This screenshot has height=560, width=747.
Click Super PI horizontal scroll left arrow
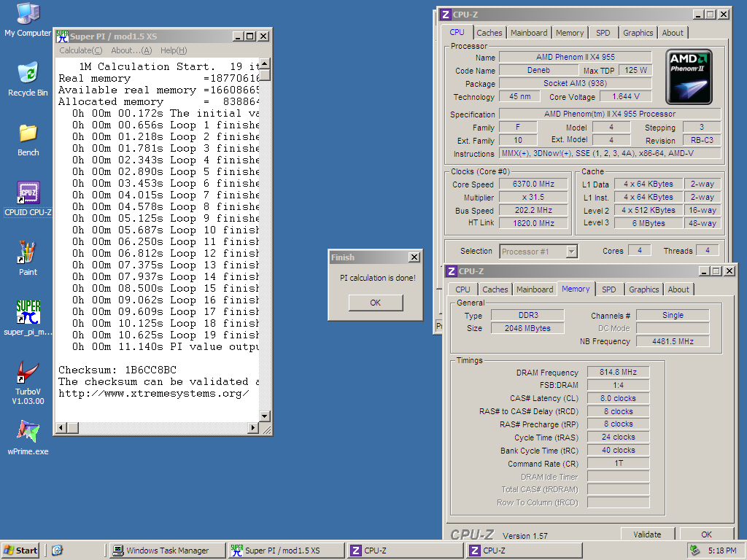click(61, 428)
